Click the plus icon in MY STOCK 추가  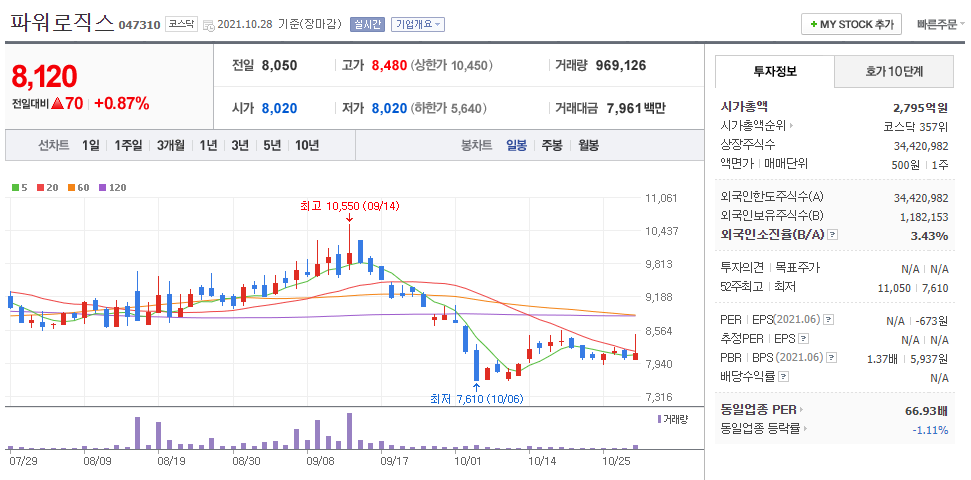(813, 25)
